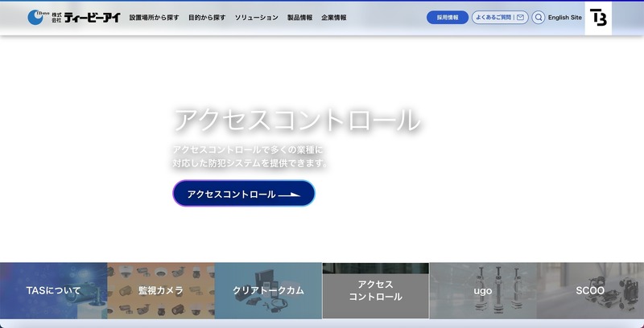Open the search magnifier icon
Image resolution: width=644 pixels, height=328 pixels.
click(x=539, y=17)
